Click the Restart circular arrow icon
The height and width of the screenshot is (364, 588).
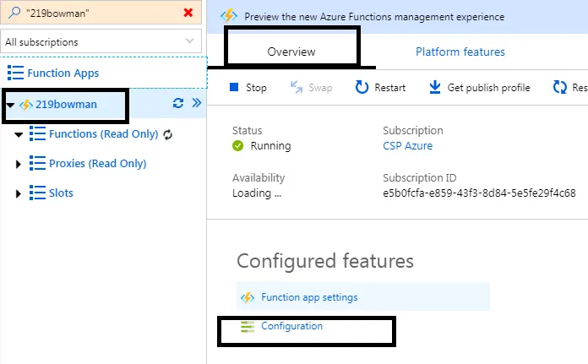362,87
